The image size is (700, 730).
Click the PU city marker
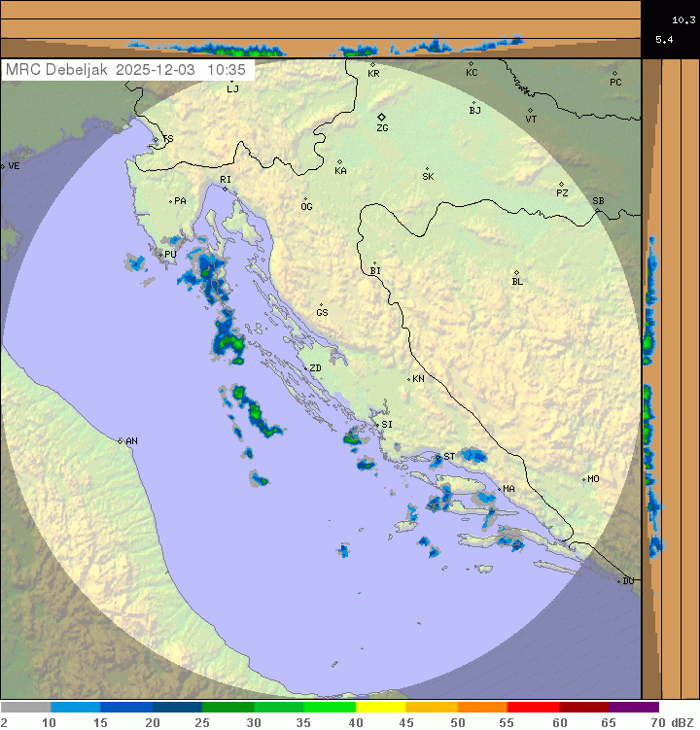(x=160, y=255)
